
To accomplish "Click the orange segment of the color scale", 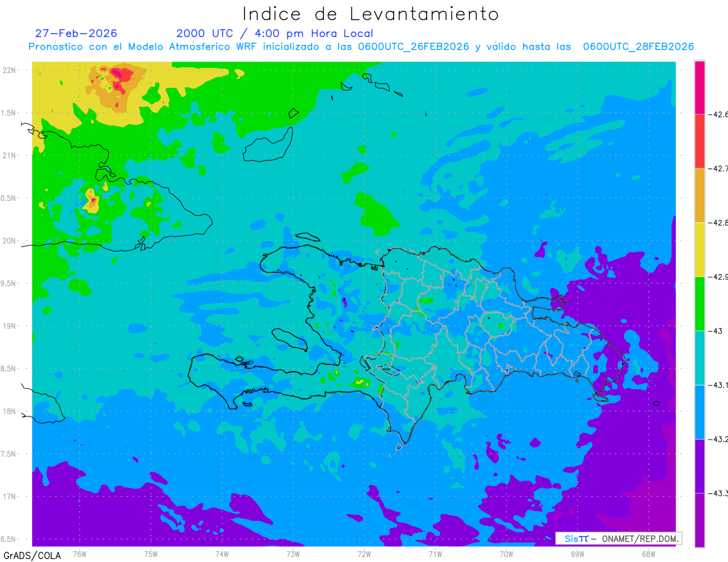I will pyautogui.click(x=699, y=195).
